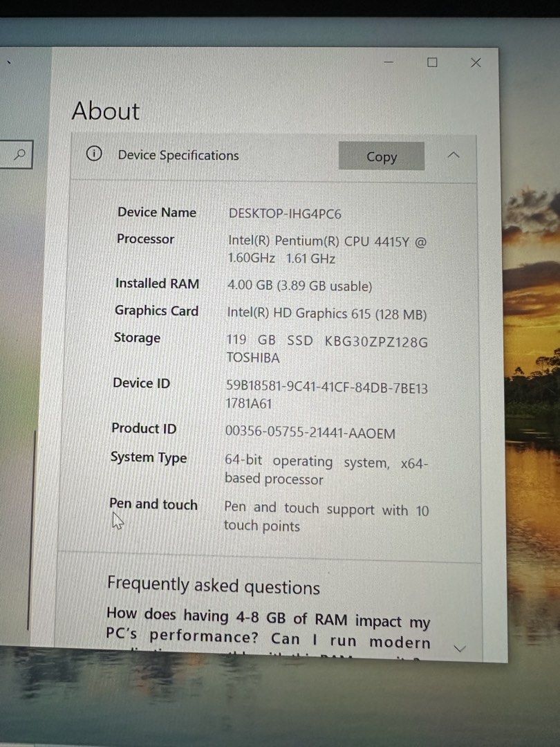Select the Product ID 00356-05755-21441-AAOEM

click(310, 432)
